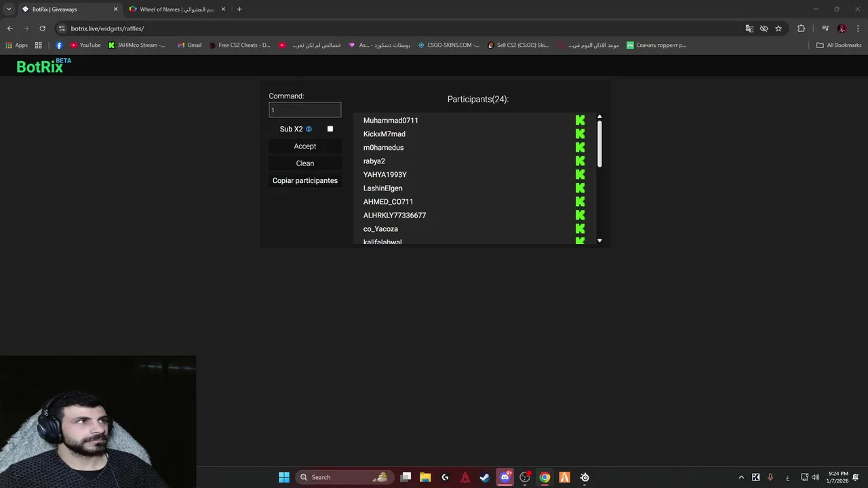
Task: Open Discord from the taskbar
Action: [505, 477]
